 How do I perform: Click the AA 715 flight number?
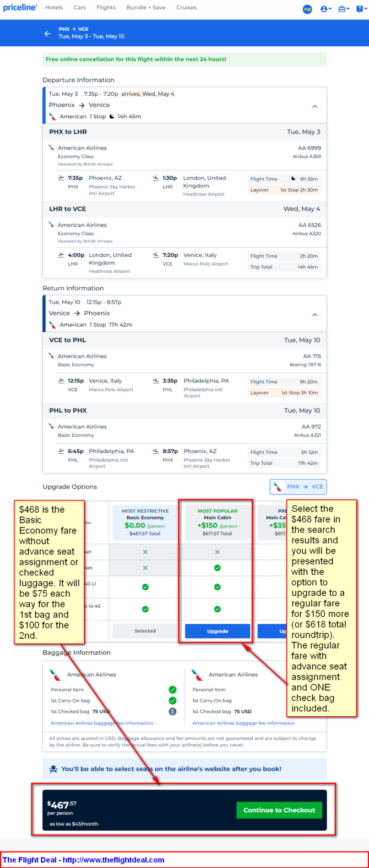pos(312,356)
